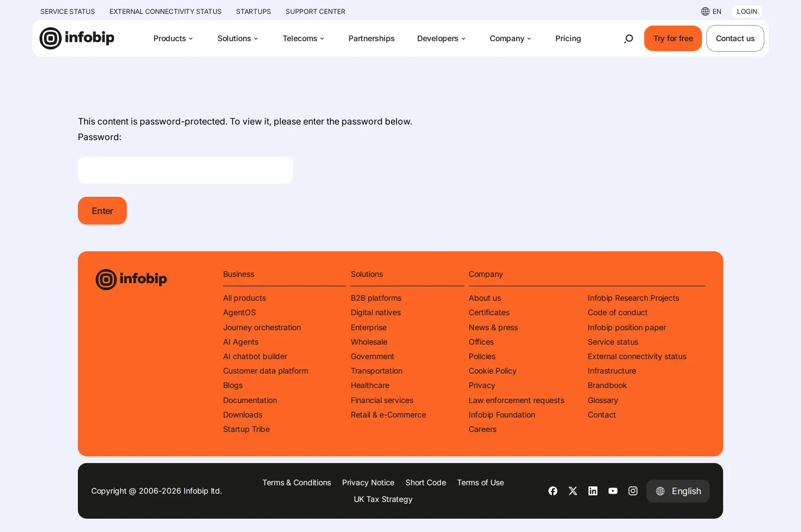This screenshot has width=801, height=532.
Task: Focus the Password input field
Action: point(185,170)
